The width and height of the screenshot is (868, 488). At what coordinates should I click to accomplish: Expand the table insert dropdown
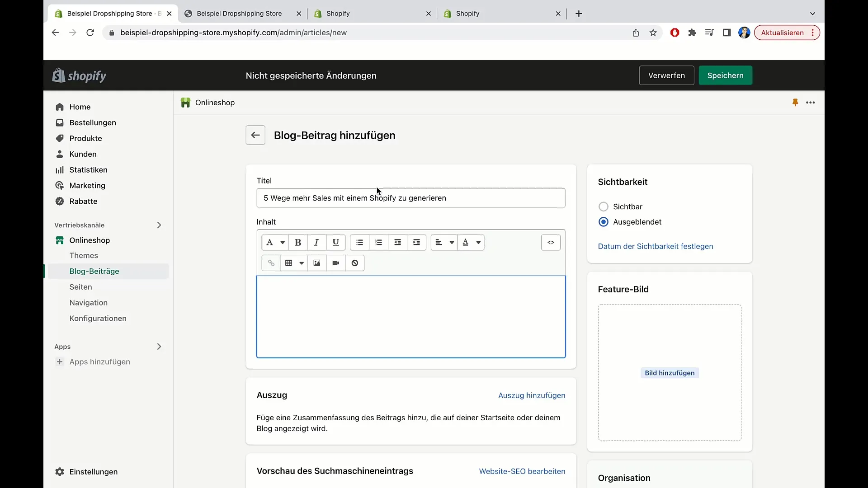point(302,263)
